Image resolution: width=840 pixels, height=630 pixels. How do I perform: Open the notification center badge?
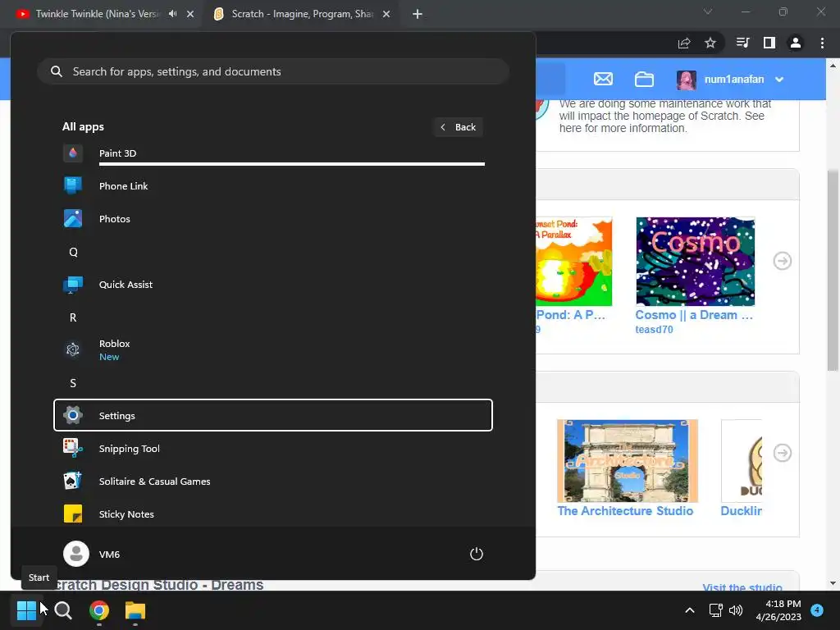point(817,609)
